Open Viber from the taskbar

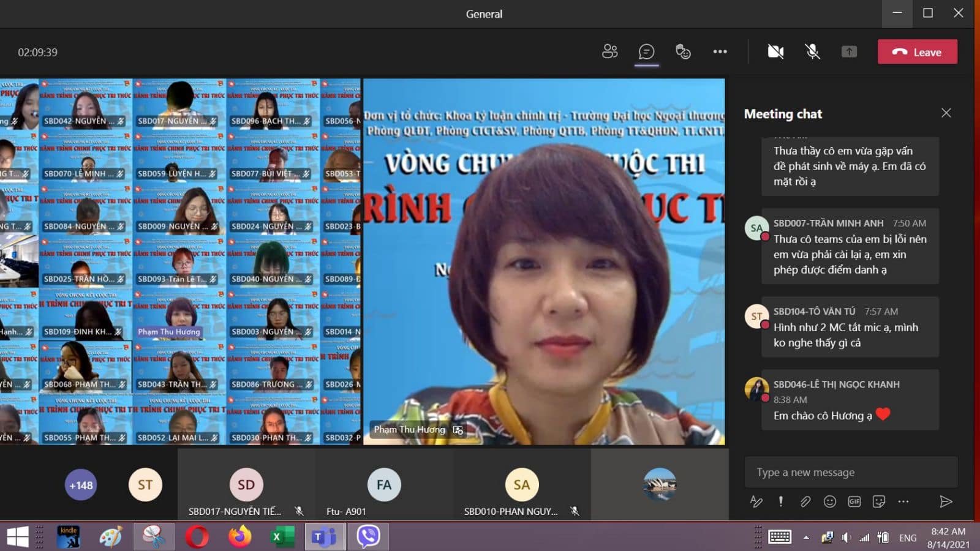point(368,536)
